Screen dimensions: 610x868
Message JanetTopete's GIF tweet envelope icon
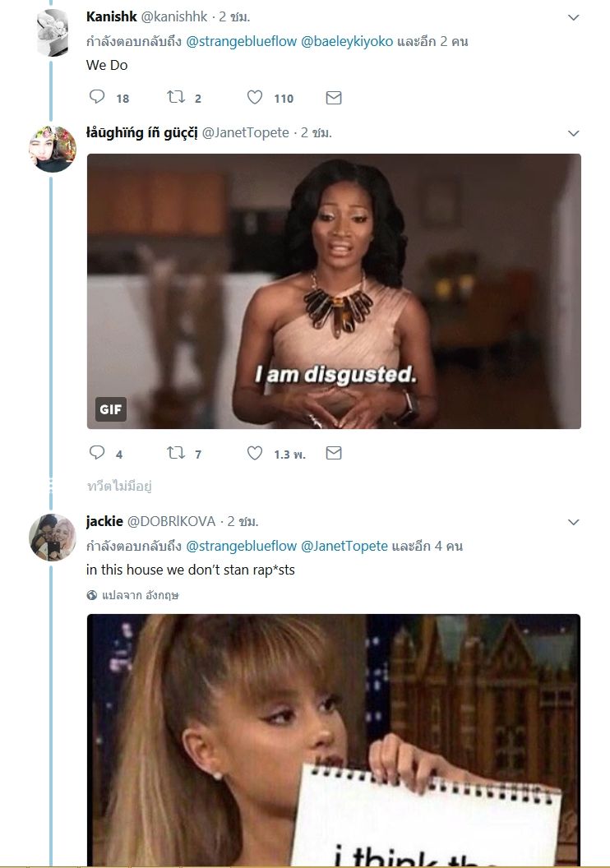pos(334,453)
